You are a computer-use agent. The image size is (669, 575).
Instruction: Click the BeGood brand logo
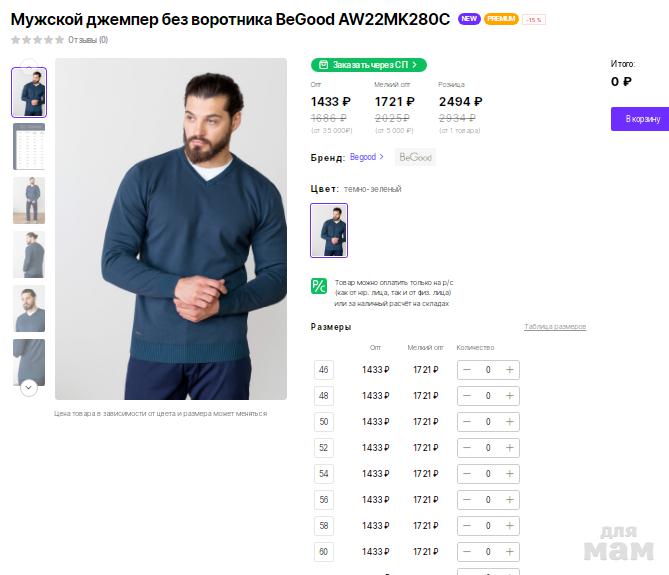tap(415, 157)
